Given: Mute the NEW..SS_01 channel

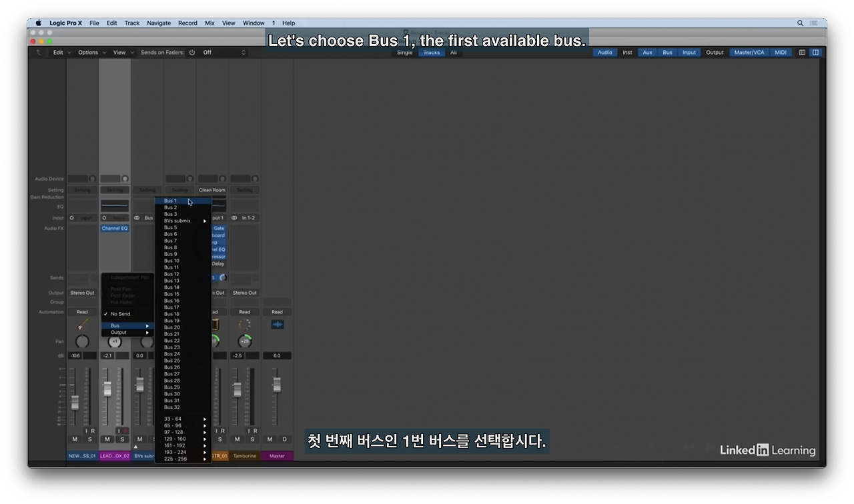Looking at the screenshot, I should (75, 439).
